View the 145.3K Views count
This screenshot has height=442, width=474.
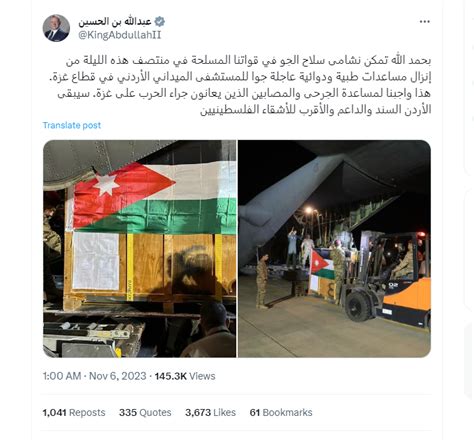pos(185,376)
